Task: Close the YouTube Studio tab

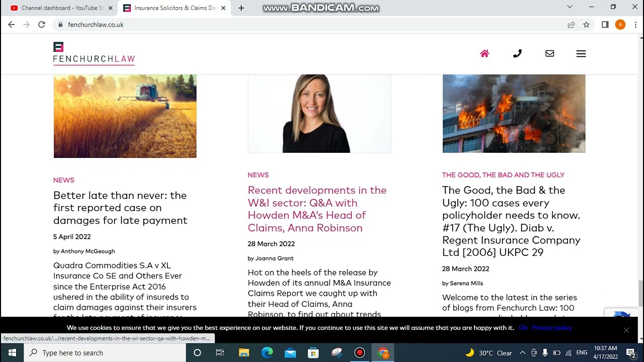Action: coord(110,8)
